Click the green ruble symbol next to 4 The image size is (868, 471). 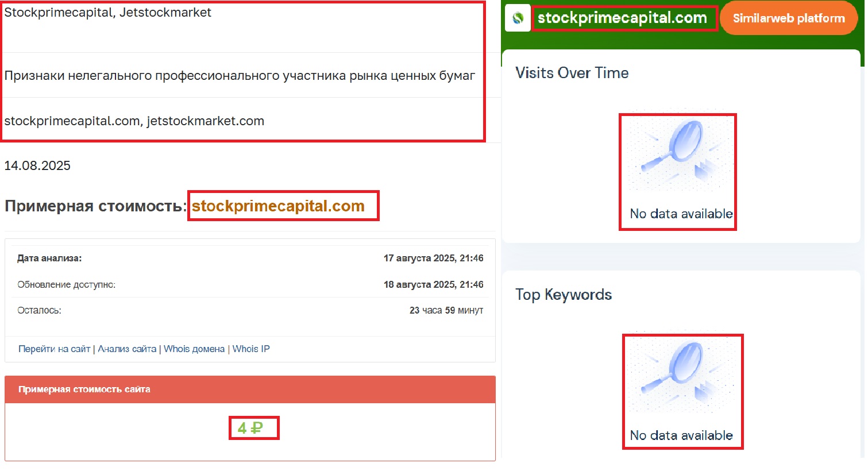click(260, 427)
